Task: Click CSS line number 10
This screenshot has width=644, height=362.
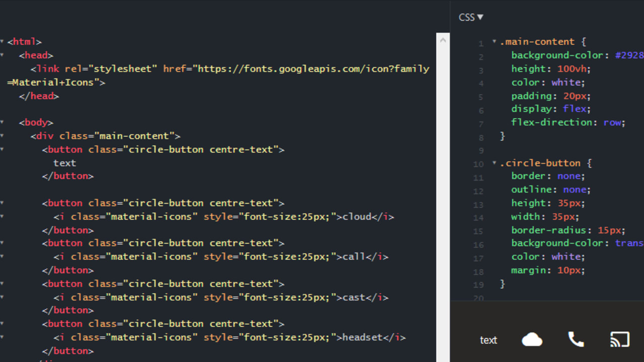Action: 478,164
